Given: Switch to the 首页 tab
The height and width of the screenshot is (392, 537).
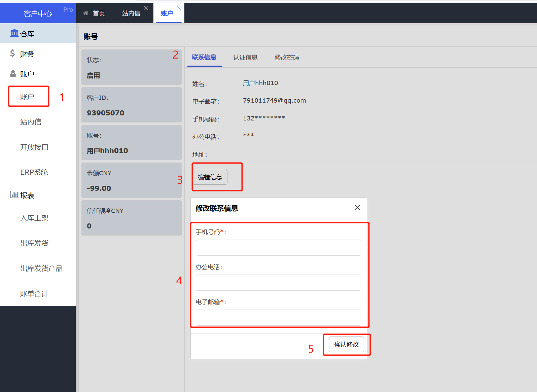Looking at the screenshot, I should (x=95, y=13).
